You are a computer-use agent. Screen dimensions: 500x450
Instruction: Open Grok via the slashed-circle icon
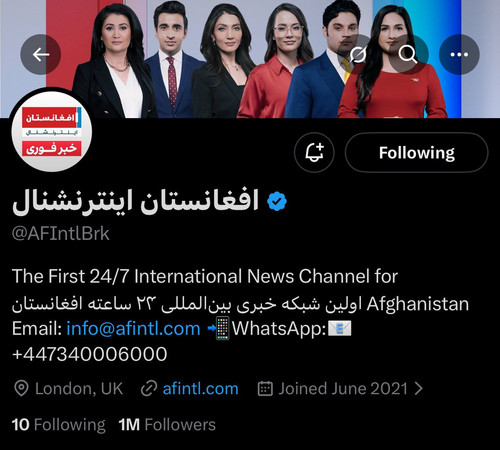pos(357,54)
